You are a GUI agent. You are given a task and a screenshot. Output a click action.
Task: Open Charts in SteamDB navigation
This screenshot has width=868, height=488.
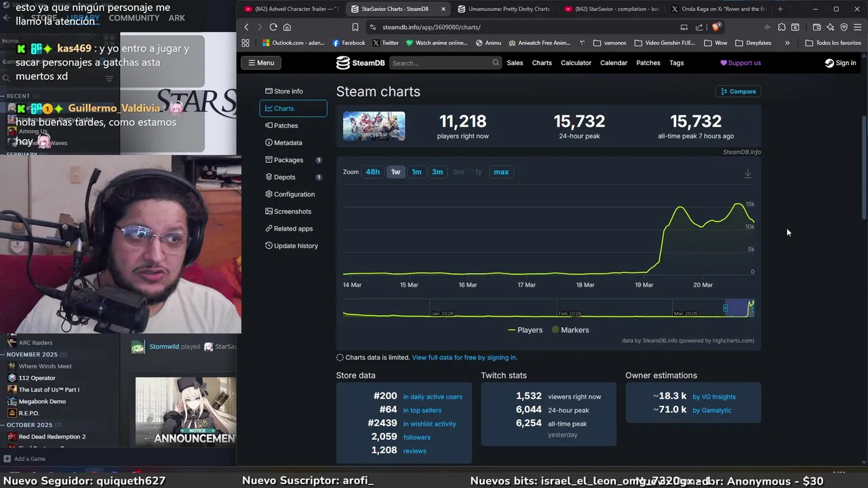(542, 63)
